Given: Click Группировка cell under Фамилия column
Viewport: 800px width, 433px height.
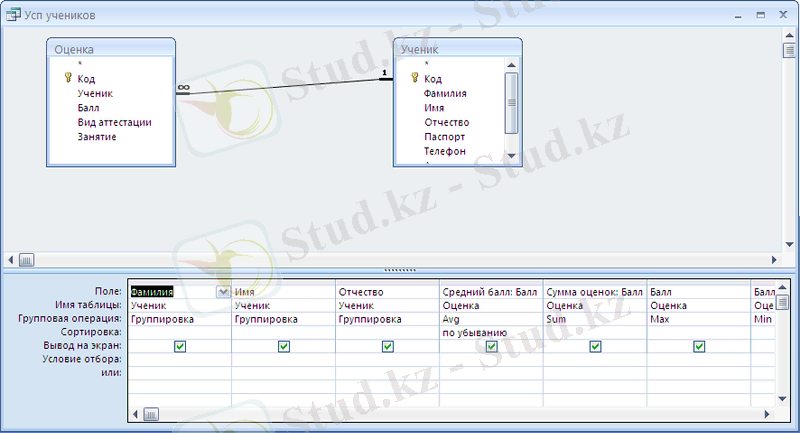Looking at the screenshot, I should tap(180, 319).
